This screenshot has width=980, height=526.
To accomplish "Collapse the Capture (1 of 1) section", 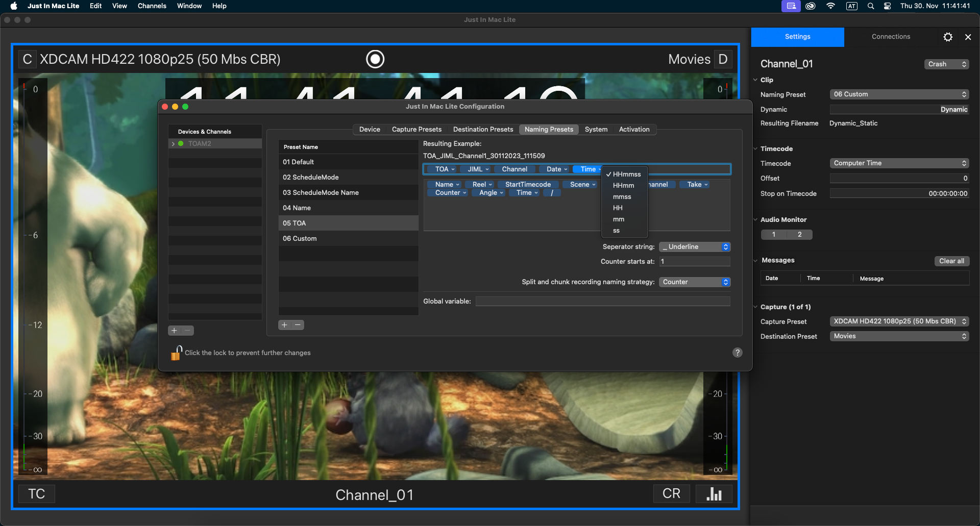I will 755,307.
